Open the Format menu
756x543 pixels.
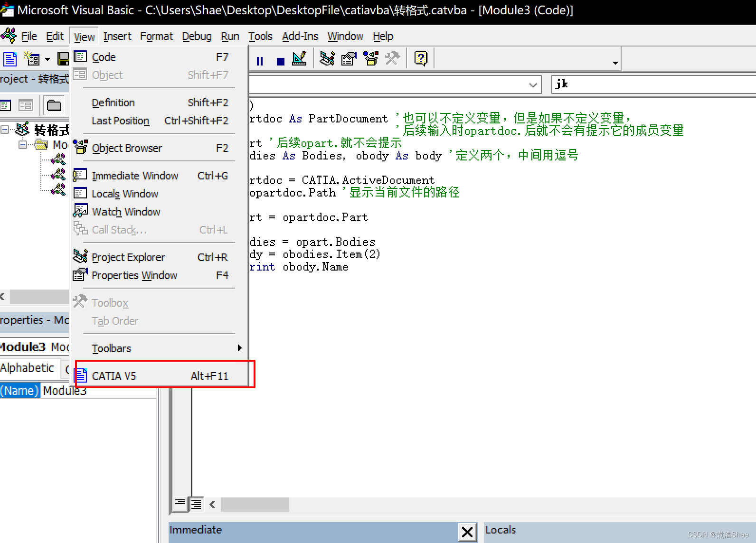tap(157, 36)
